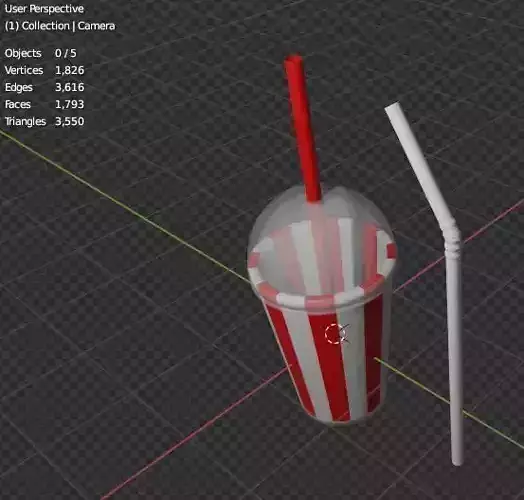524x500 pixels.
Task: Click the Faces value '1,793'
Action: pyautogui.click(x=70, y=104)
